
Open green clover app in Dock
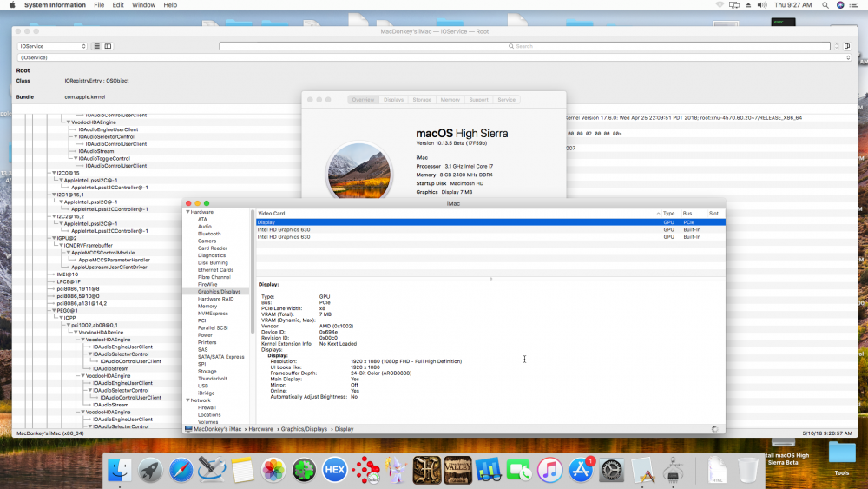[x=304, y=470]
